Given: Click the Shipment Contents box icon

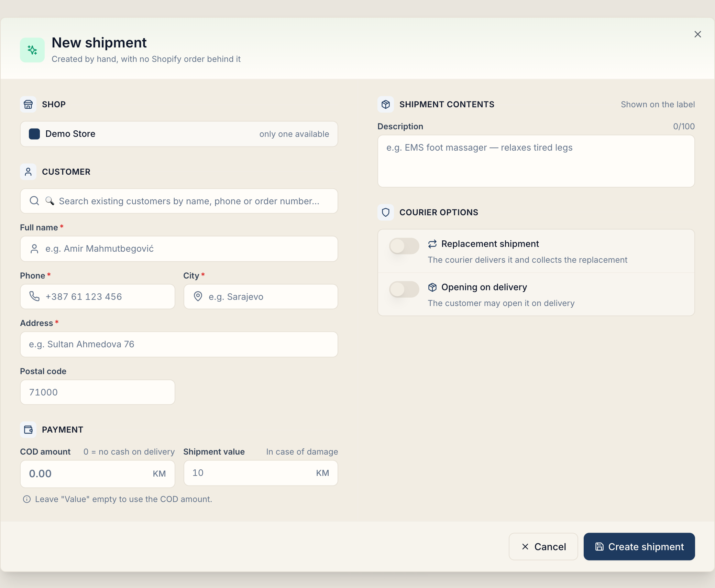Looking at the screenshot, I should pyautogui.click(x=386, y=104).
